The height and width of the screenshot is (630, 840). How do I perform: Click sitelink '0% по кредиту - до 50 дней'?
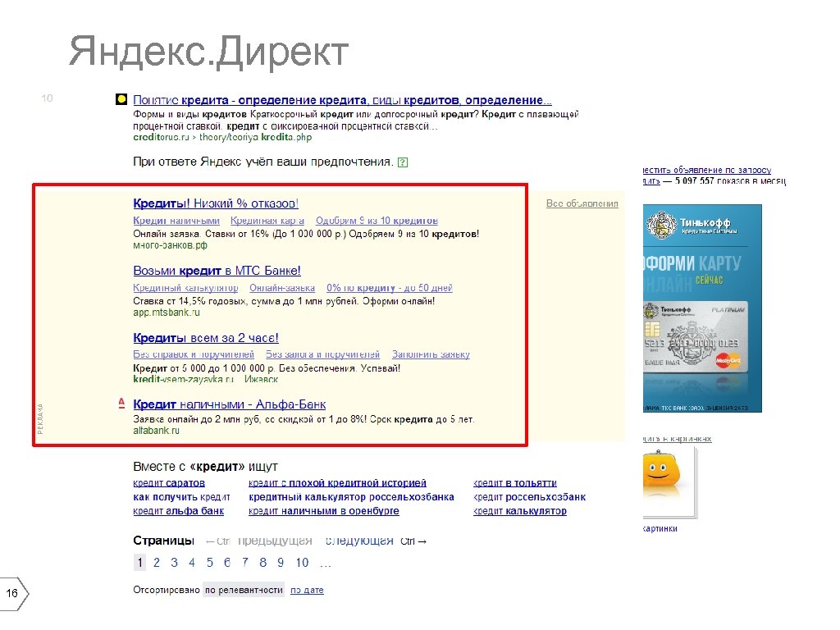click(390, 288)
